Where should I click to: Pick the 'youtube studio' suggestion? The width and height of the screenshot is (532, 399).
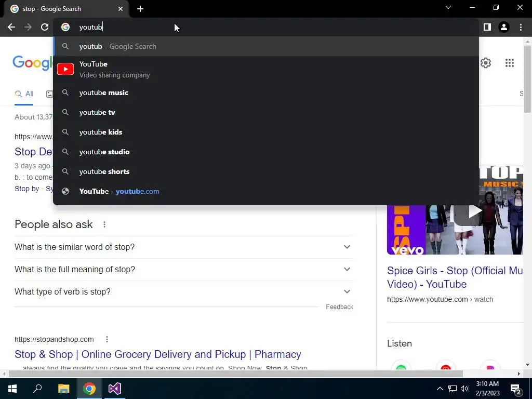click(266, 152)
